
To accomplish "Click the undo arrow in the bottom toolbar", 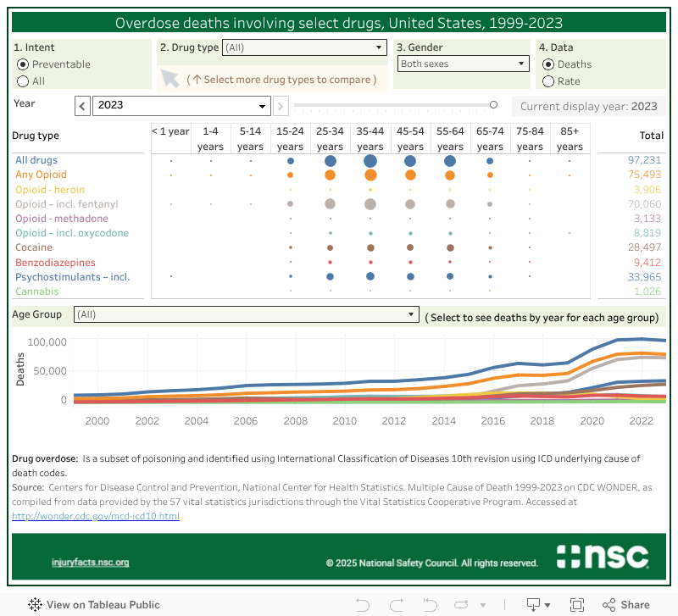I will pyautogui.click(x=363, y=605).
